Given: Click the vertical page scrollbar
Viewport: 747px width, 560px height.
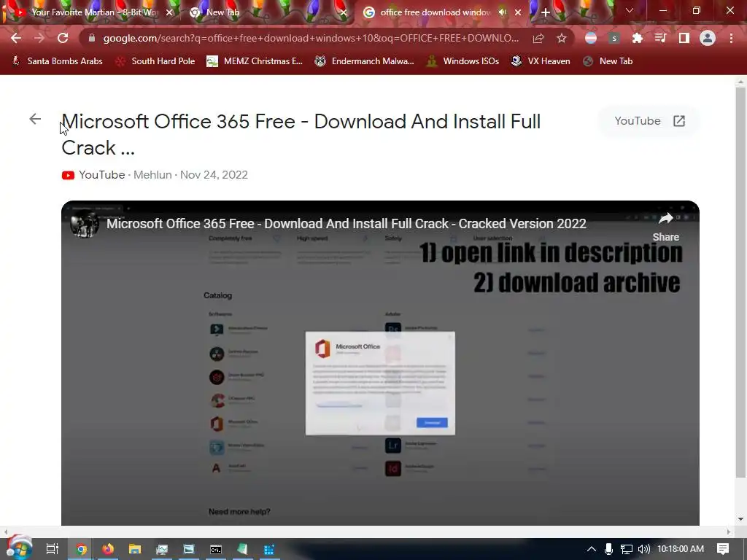Looking at the screenshot, I should pyautogui.click(x=740, y=281).
